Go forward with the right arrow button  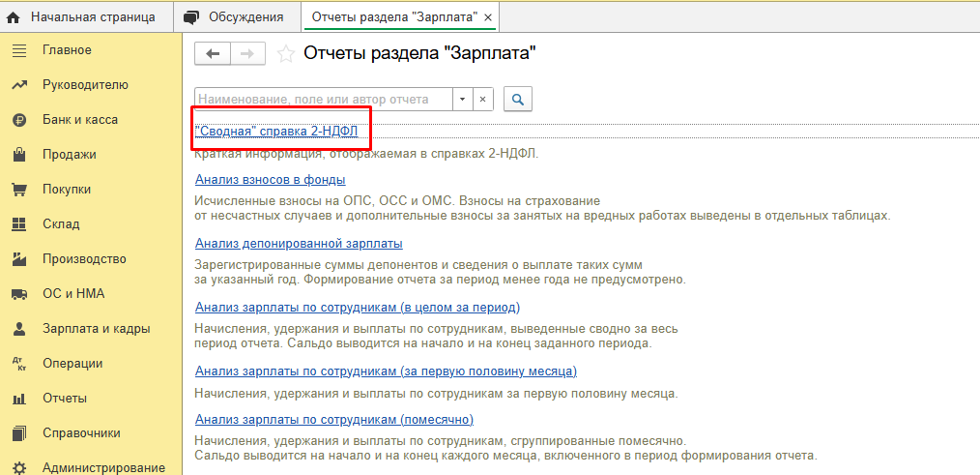[247, 54]
